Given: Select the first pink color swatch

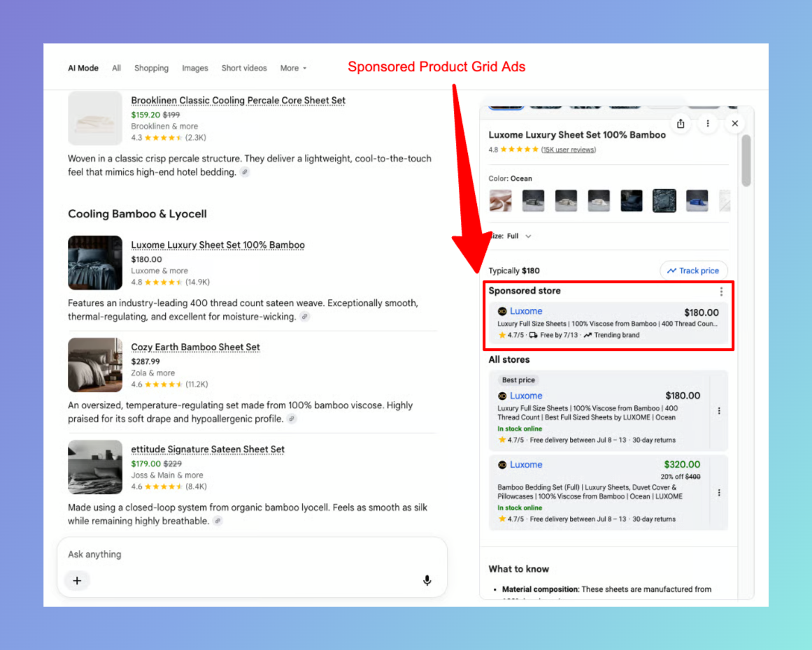Looking at the screenshot, I should pos(500,201).
